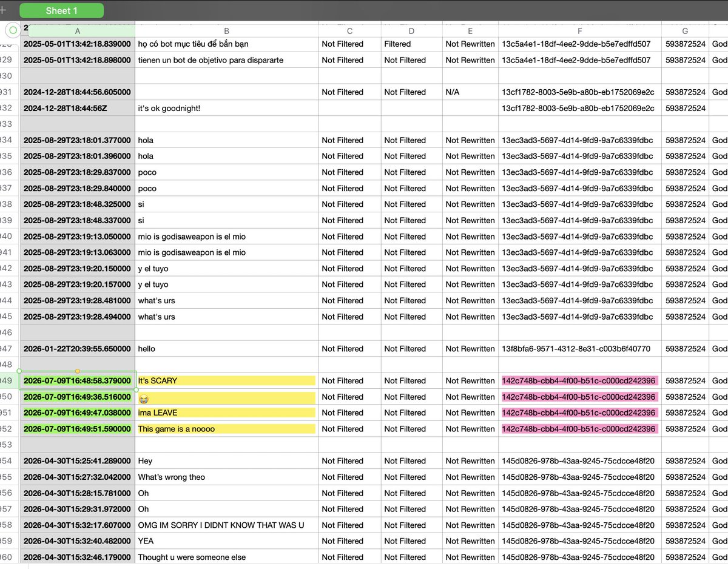Select timestamp 2024-12-28T18:44:56Z cell
Viewport: 728px width, 569px height.
(78, 108)
